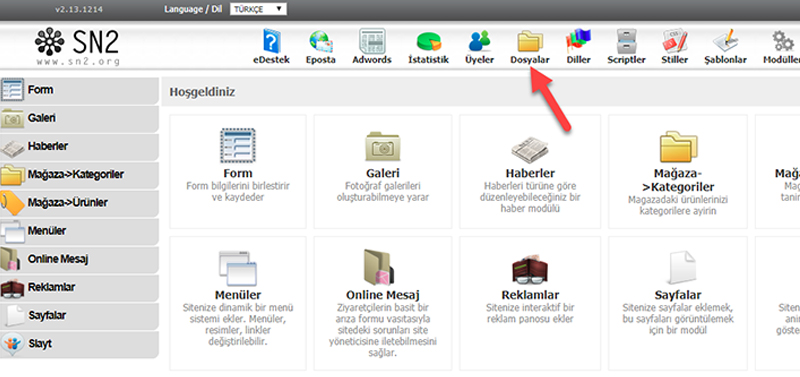Select Reklamlar in the sidebar menu
The width and height of the screenshot is (800, 377).
pyautogui.click(x=79, y=288)
